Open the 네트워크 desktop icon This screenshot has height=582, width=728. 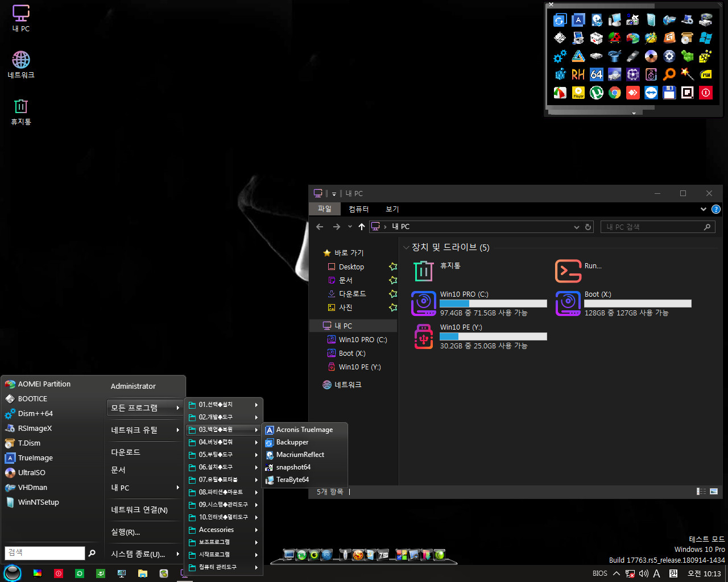click(21, 65)
